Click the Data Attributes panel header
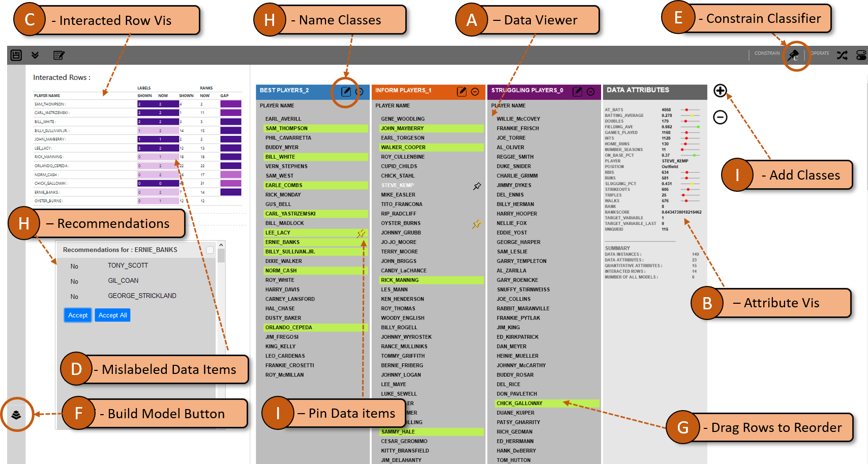868x464 pixels. [654, 91]
